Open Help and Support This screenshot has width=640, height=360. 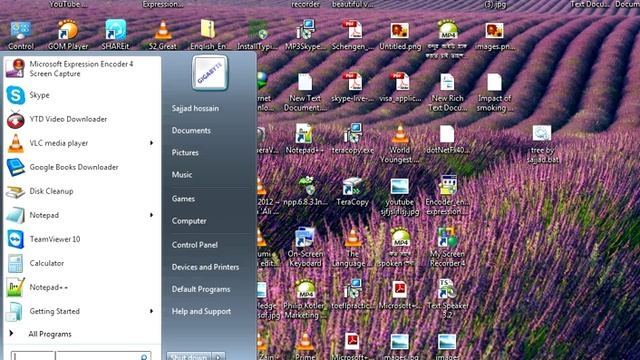tap(201, 311)
